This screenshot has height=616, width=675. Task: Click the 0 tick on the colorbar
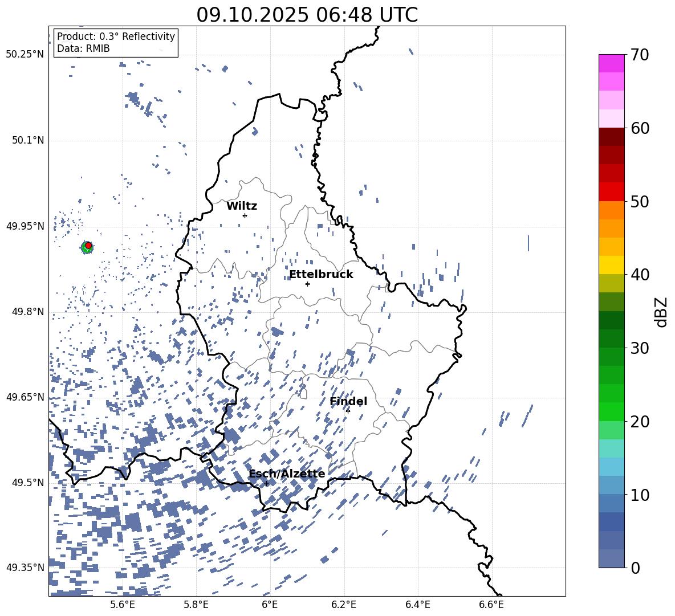[x=635, y=568]
